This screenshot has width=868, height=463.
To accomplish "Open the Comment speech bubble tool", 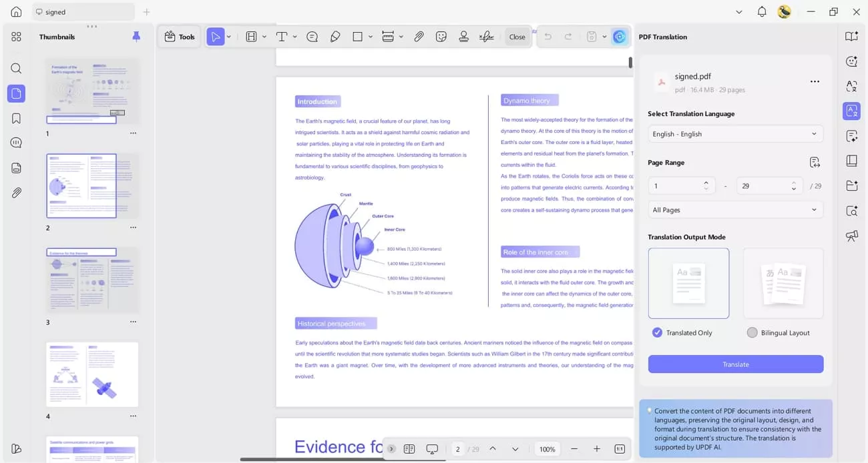I will tap(312, 37).
